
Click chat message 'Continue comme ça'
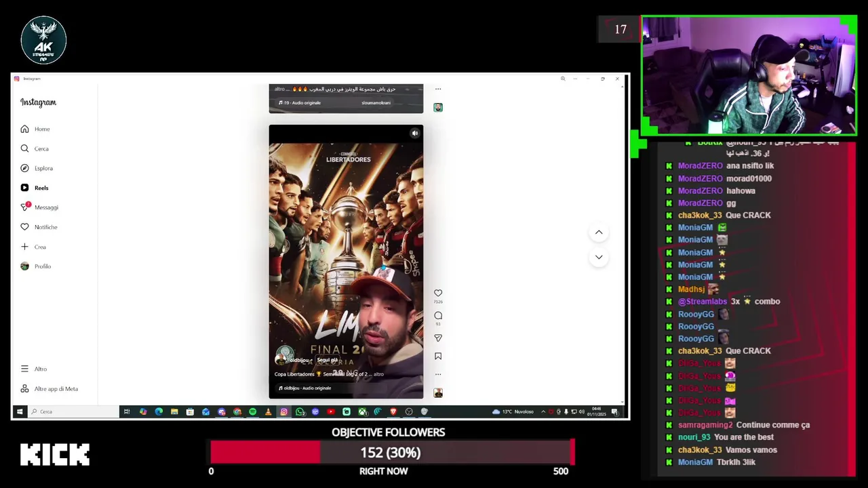(x=772, y=425)
